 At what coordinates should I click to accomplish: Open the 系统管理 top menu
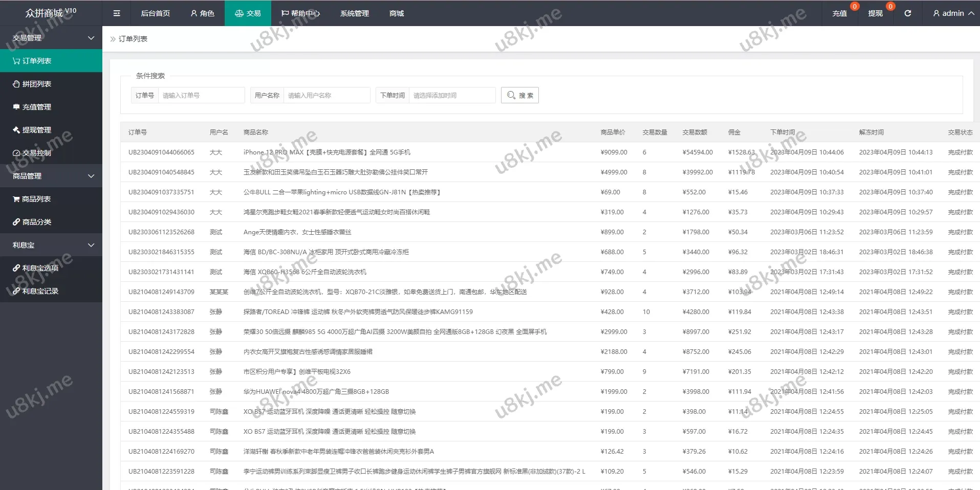pos(354,13)
